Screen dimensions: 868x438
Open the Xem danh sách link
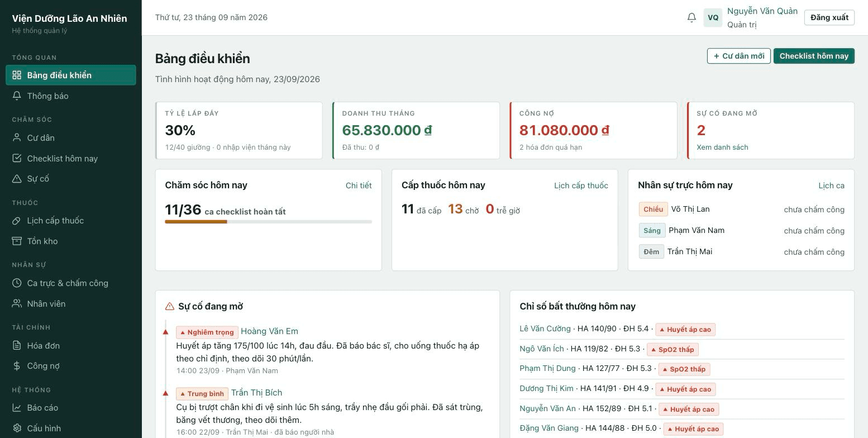[722, 147]
